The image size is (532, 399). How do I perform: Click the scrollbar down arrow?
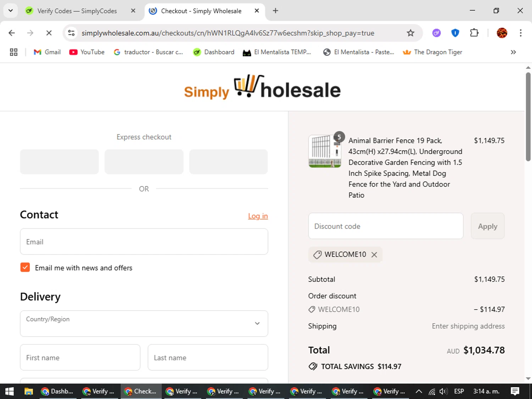528,378
